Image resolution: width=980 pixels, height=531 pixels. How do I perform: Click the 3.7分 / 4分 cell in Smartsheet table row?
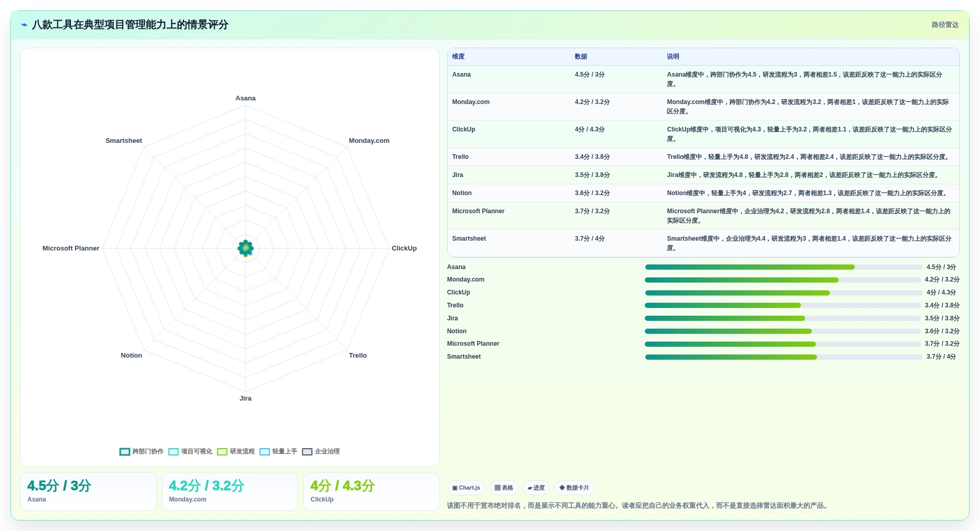590,239
